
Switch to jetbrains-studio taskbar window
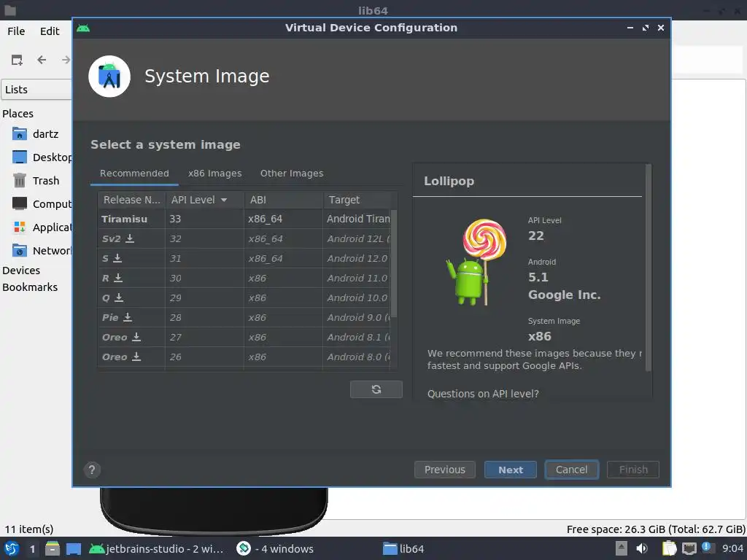(156, 548)
